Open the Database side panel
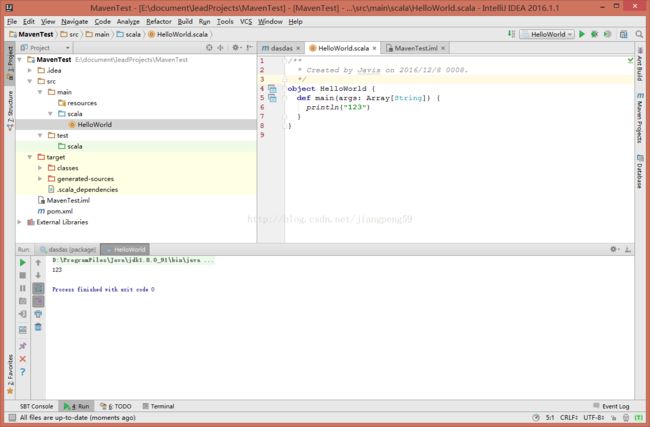650x427 pixels. (640, 171)
